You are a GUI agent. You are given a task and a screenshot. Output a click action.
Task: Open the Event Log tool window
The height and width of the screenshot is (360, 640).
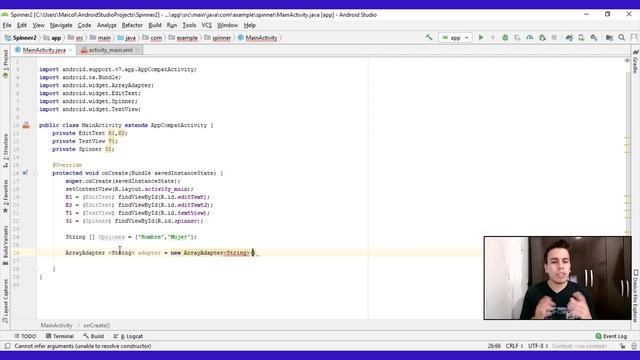click(x=611, y=336)
